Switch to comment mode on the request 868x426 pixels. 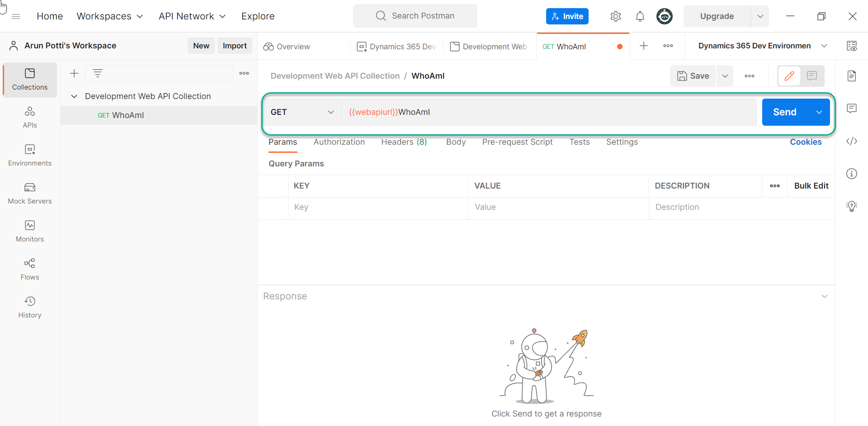pos(812,76)
